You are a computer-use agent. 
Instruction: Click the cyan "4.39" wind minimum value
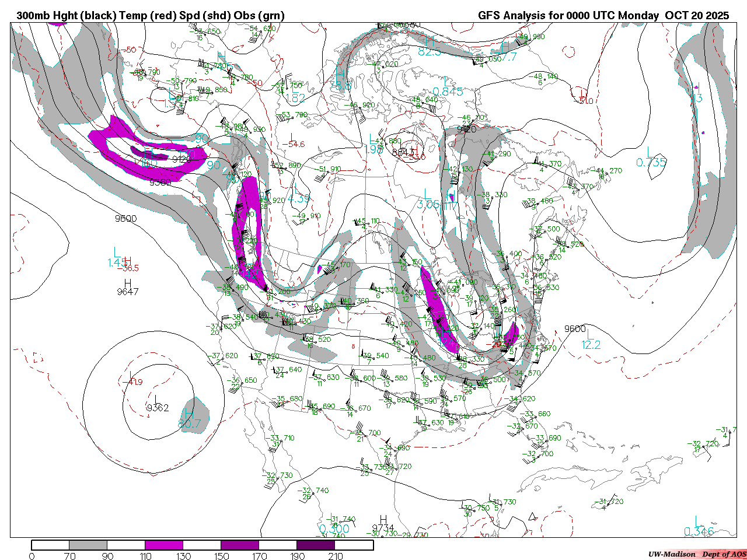click(x=299, y=198)
